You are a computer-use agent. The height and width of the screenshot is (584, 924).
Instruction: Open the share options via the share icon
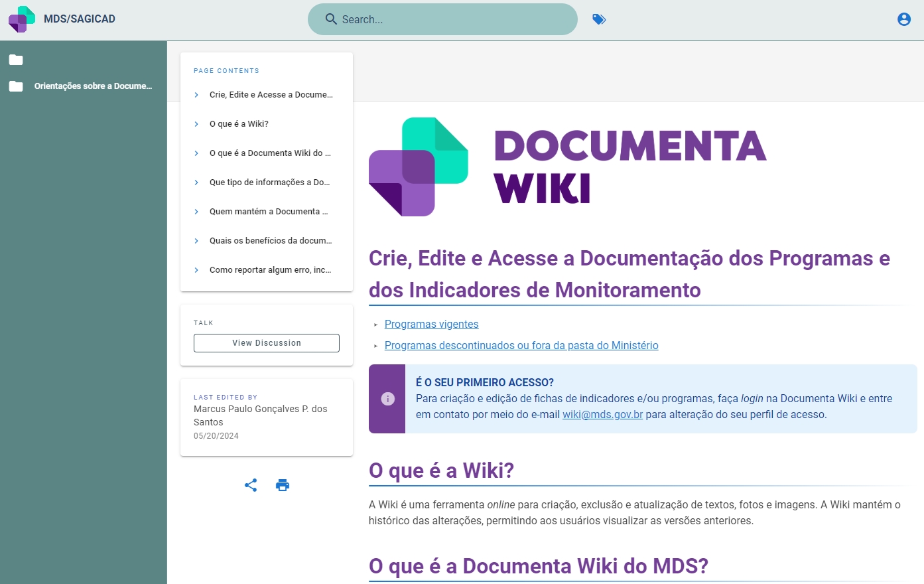pyautogui.click(x=251, y=485)
